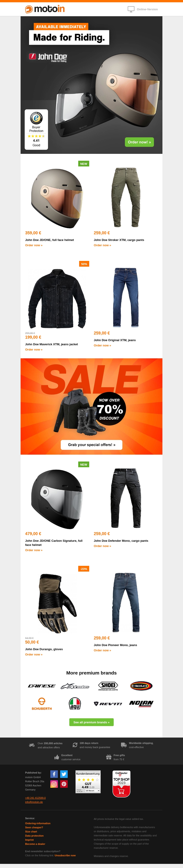Click Grab your special offers! button
This screenshot has width=183, height=868.
point(91,445)
